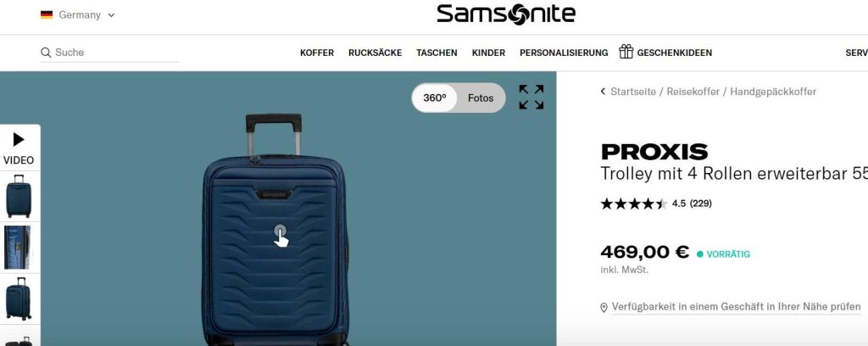Viewport: 868px width, 346px height.
Task: Play the product video
Action: pyautogui.click(x=19, y=148)
